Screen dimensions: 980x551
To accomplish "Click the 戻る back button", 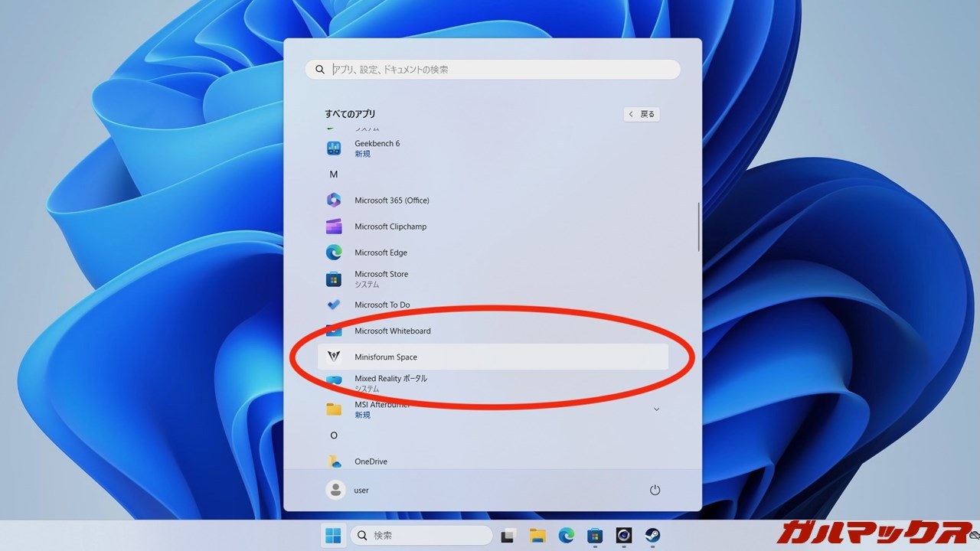I will point(642,114).
